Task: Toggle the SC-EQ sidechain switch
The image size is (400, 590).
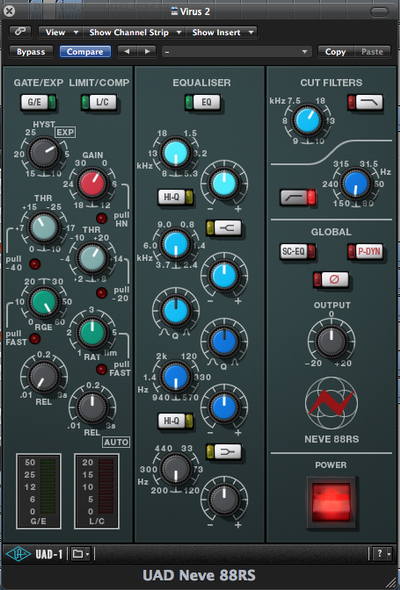Action: coord(298,251)
